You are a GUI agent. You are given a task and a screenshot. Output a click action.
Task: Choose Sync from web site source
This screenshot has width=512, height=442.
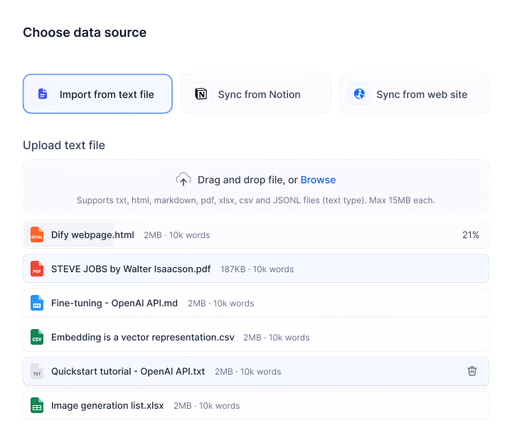(414, 94)
